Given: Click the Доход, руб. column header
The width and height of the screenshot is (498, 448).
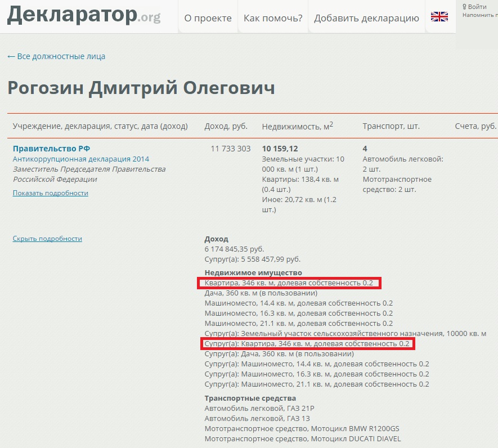Looking at the screenshot, I should click(x=226, y=126).
